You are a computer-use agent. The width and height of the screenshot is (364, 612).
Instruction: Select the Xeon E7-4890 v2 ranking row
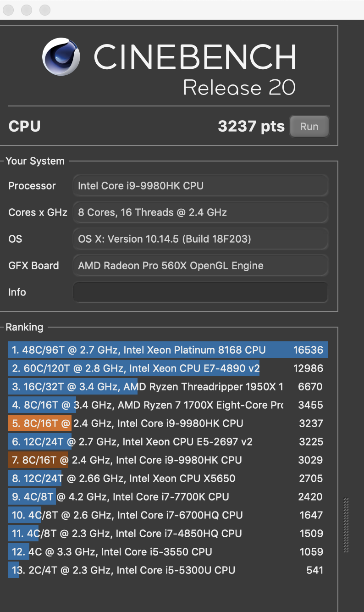(x=168, y=368)
